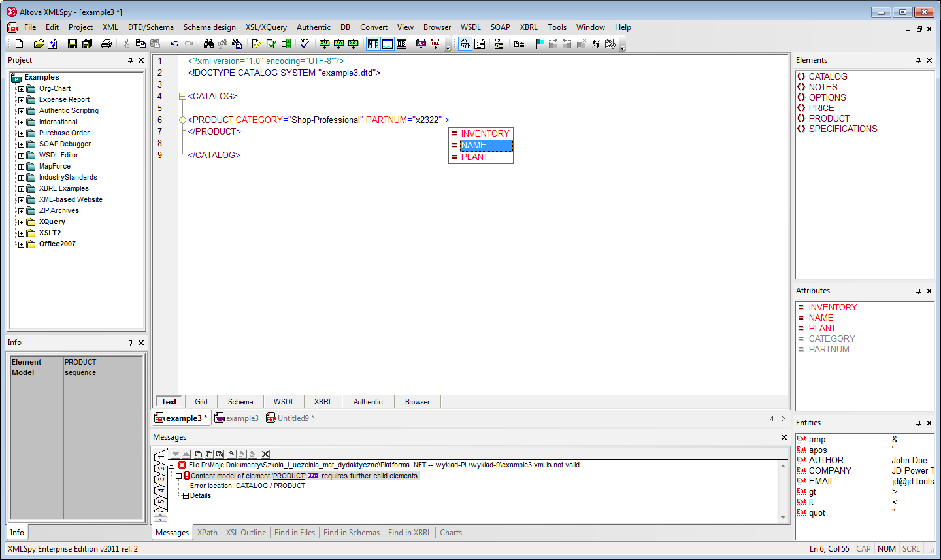Open the DTD/Schema menu
The image size is (941, 560).
coord(151,27)
